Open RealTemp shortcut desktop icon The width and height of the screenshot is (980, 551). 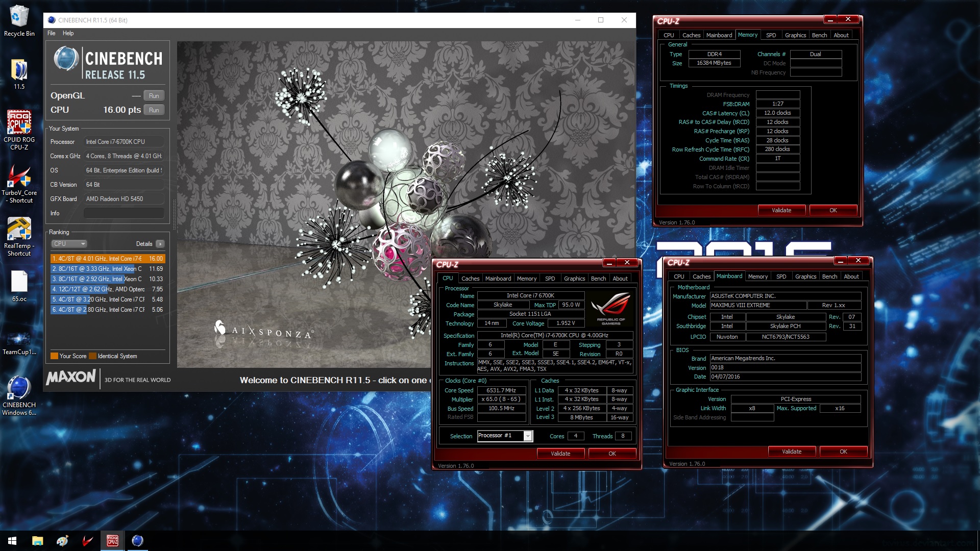tap(19, 237)
